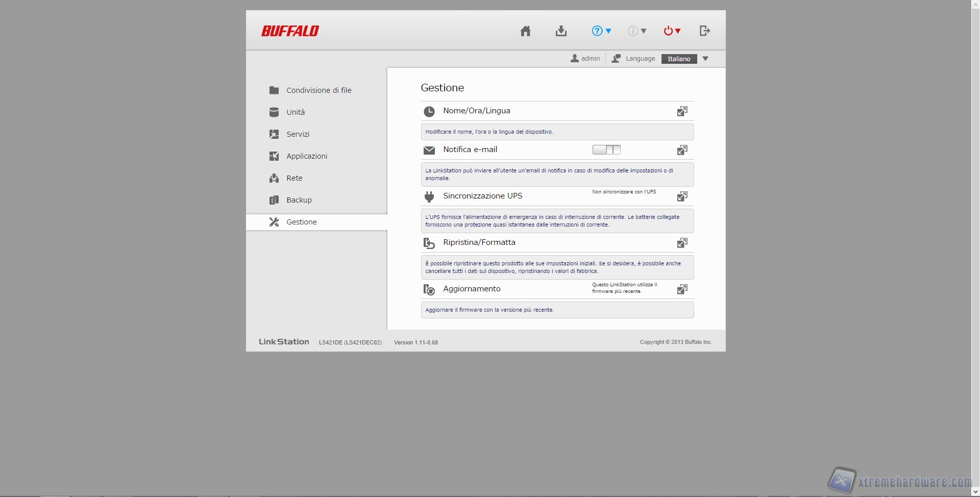Open Notifica e-mail settings popup icon
Image resolution: width=980 pixels, height=497 pixels.
(682, 150)
